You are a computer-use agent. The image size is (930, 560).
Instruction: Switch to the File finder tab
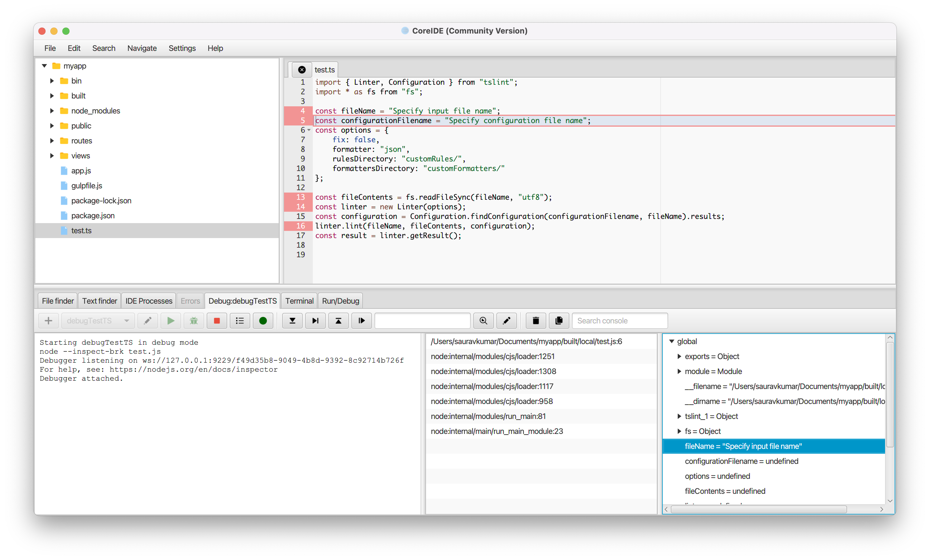point(58,301)
